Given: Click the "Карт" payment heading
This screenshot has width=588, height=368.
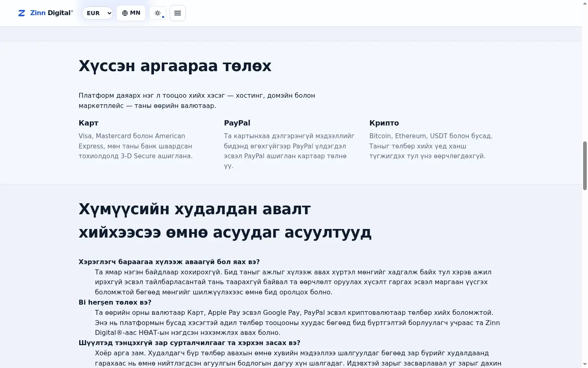Looking at the screenshot, I should pyautogui.click(x=89, y=123).
